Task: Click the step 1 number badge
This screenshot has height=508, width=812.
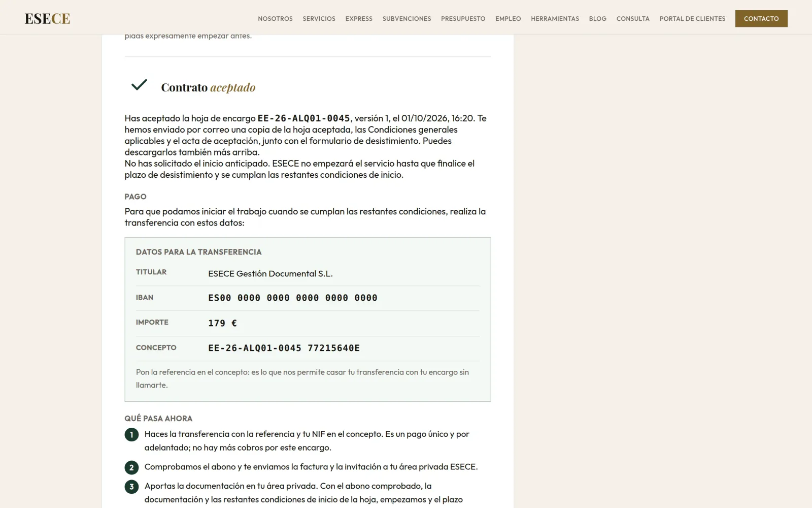Action: click(131, 435)
